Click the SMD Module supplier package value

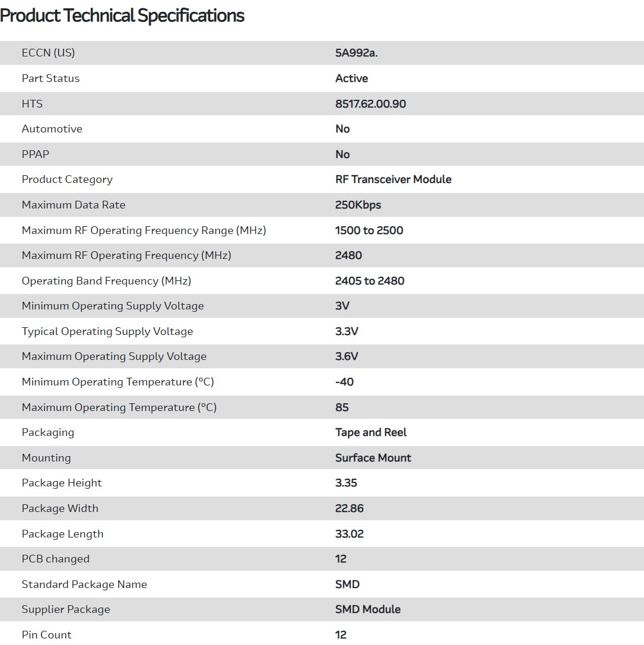click(x=367, y=609)
